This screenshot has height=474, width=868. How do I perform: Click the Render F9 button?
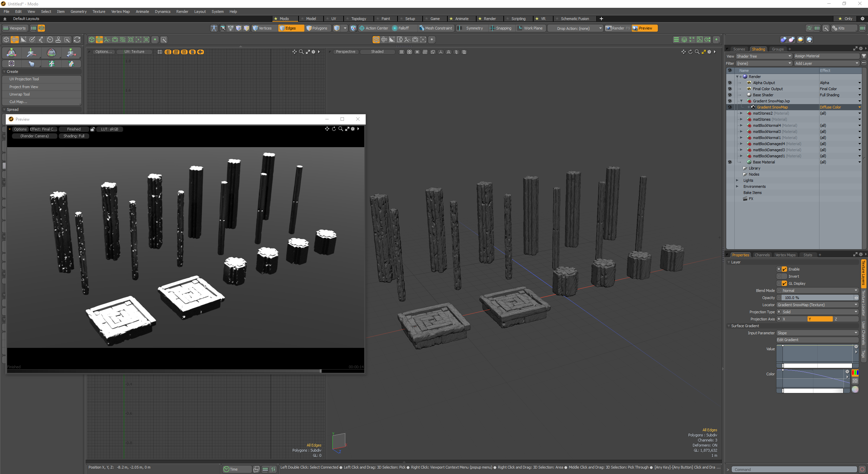click(617, 28)
